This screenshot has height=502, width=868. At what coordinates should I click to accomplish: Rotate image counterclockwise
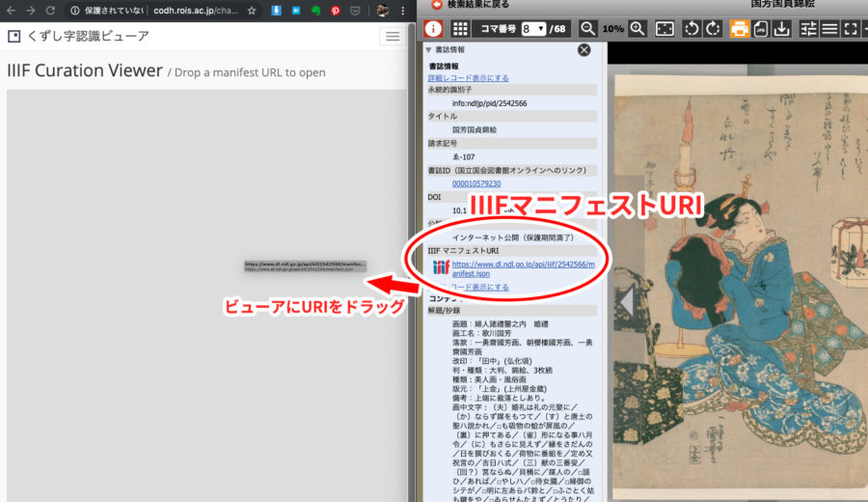click(x=692, y=29)
